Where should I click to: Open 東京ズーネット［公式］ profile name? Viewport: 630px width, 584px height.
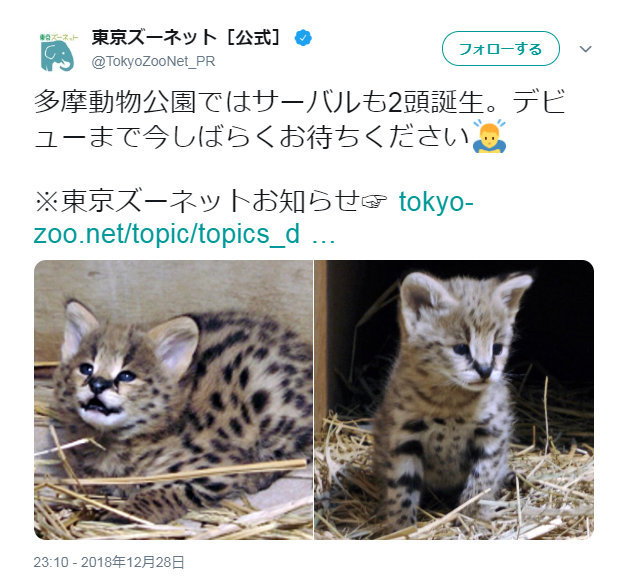pos(186,38)
